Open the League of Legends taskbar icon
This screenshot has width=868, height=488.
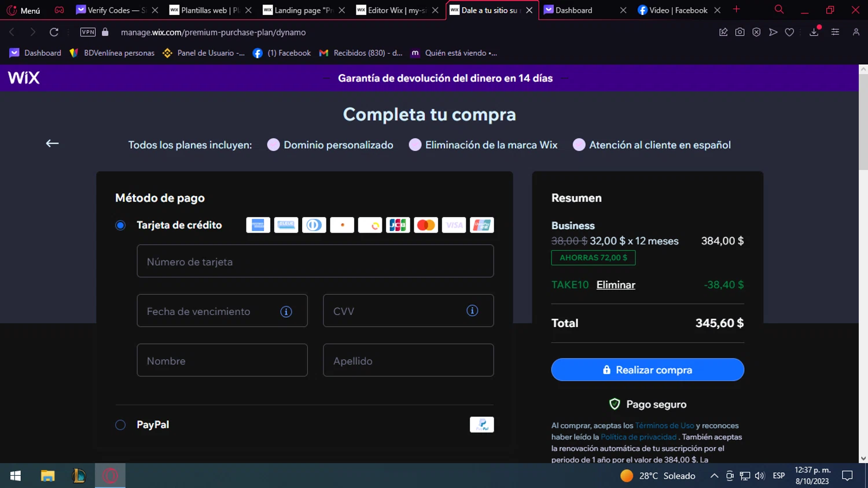coord(79,476)
